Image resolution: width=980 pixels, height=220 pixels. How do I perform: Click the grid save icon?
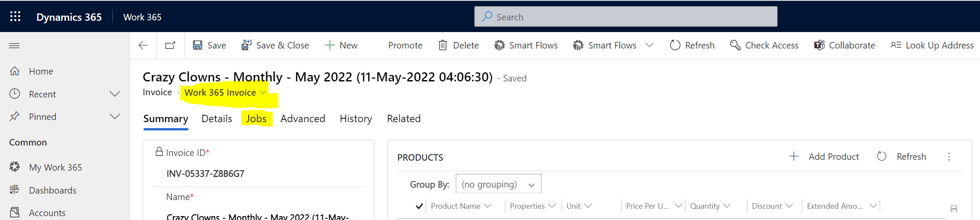pyautogui.click(x=954, y=209)
